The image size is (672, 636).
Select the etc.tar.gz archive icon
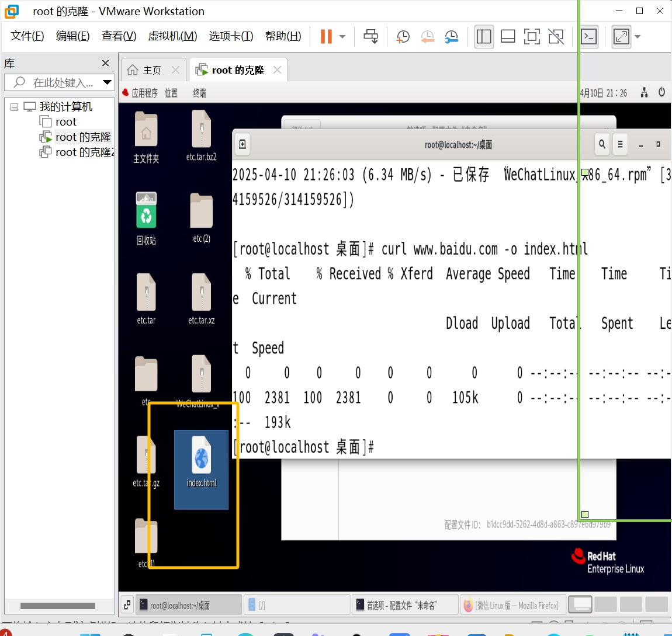146,462
